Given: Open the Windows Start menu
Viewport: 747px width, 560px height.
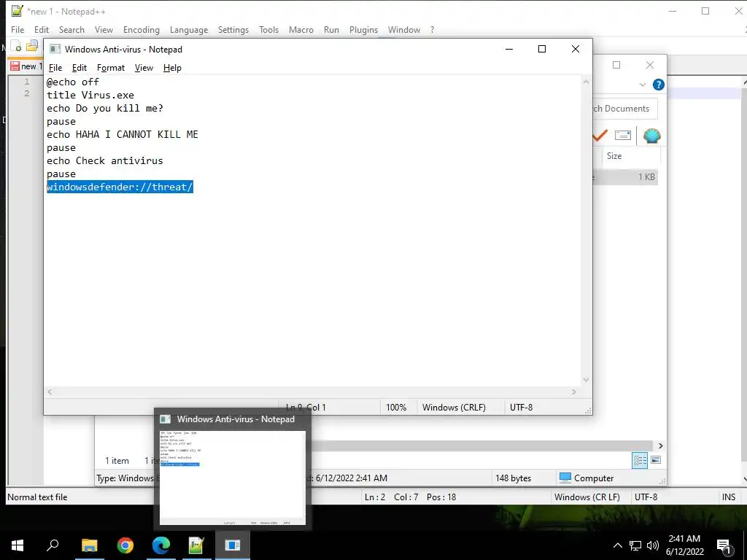Looking at the screenshot, I should tap(18, 545).
